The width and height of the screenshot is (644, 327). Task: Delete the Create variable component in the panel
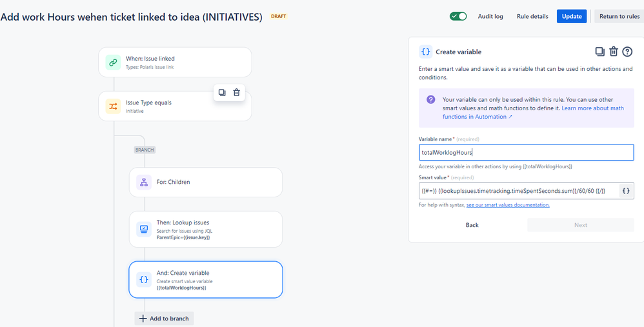tap(614, 52)
